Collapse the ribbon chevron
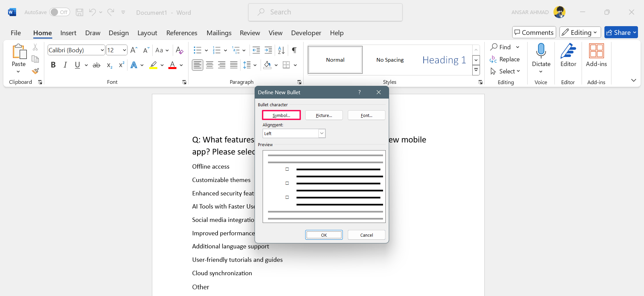 [633, 80]
